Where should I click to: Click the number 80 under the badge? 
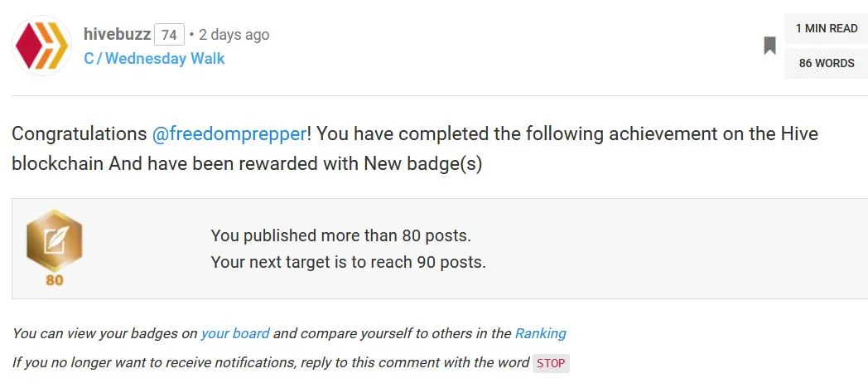pyautogui.click(x=55, y=280)
